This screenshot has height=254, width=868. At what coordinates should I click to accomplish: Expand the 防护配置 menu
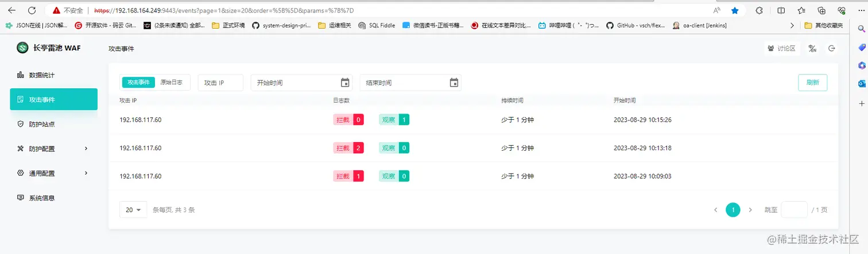coord(53,149)
